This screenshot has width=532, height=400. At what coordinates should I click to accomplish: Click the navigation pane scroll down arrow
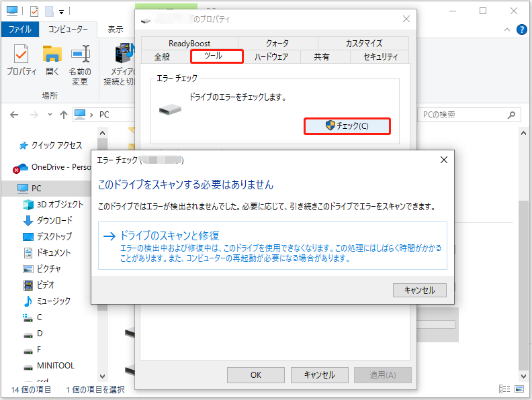coord(103,376)
